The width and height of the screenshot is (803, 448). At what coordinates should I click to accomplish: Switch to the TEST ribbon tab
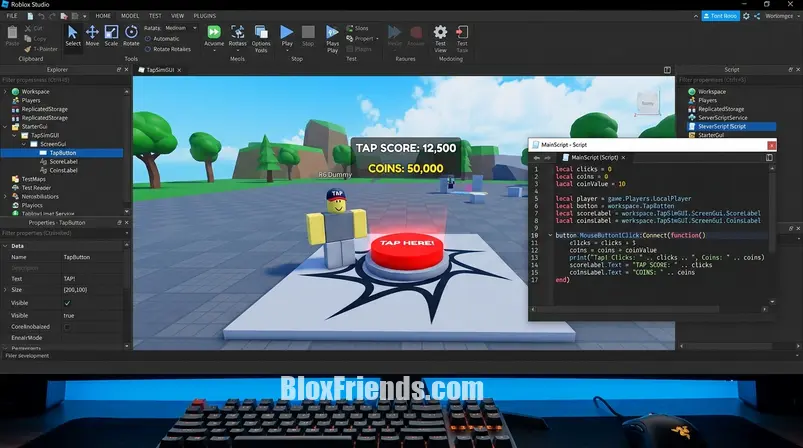(x=155, y=16)
